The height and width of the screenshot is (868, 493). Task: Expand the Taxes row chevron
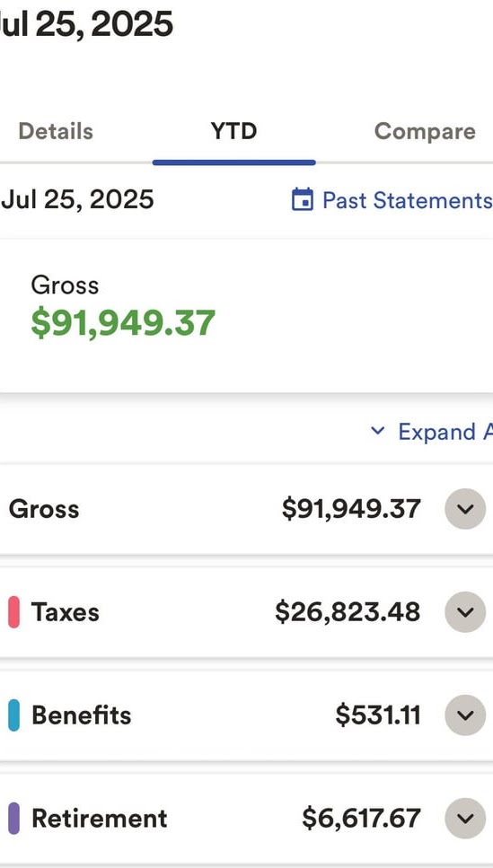point(465,611)
